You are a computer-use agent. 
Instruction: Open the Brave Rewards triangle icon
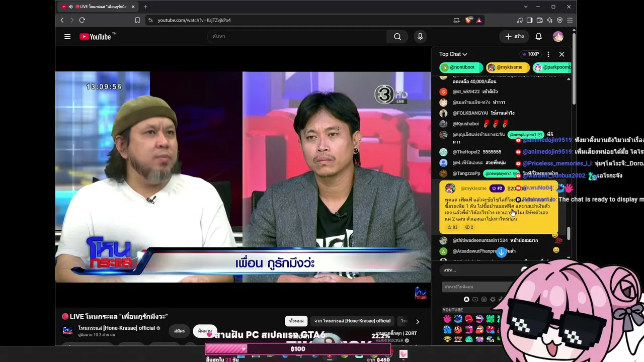(x=479, y=20)
